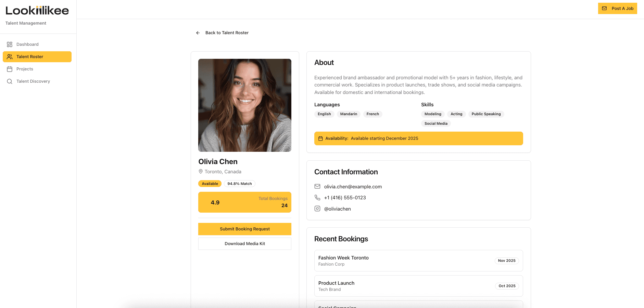
Task: Click the Tech Brand client name
Action: [329, 290]
